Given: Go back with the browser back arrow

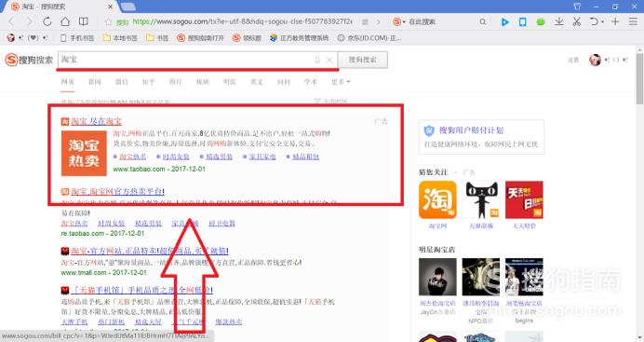Looking at the screenshot, I should coord(11,21).
